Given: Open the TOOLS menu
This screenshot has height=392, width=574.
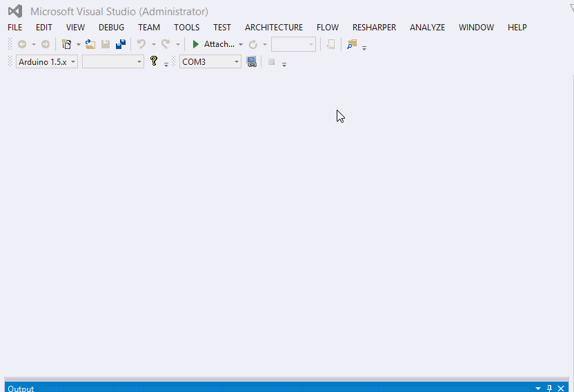Looking at the screenshot, I should click(186, 28).
